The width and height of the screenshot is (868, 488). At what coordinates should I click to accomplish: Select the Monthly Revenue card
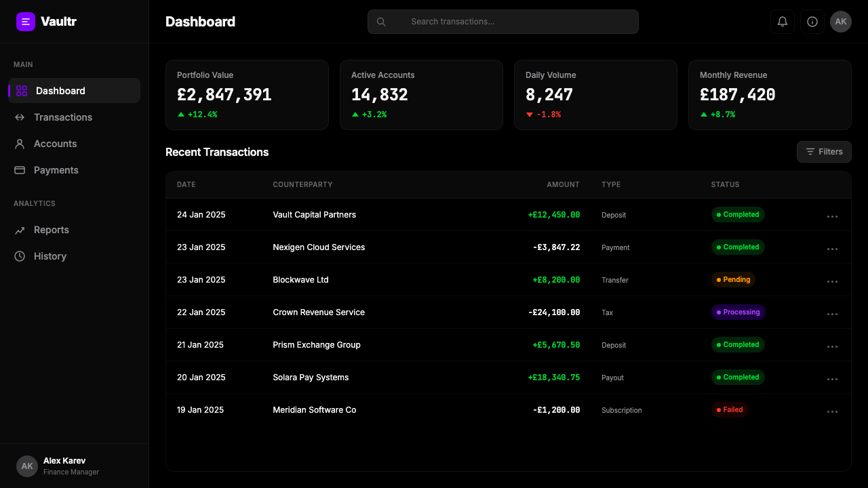[770, 95]
